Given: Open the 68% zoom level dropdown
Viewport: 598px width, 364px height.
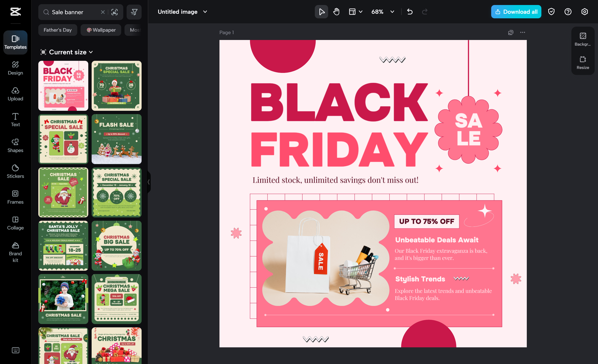Looking at the screenshot, I should coord(383,11).
